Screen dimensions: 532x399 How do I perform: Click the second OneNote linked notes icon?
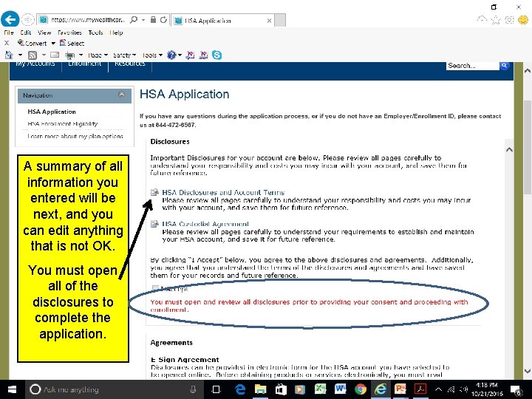204,55
